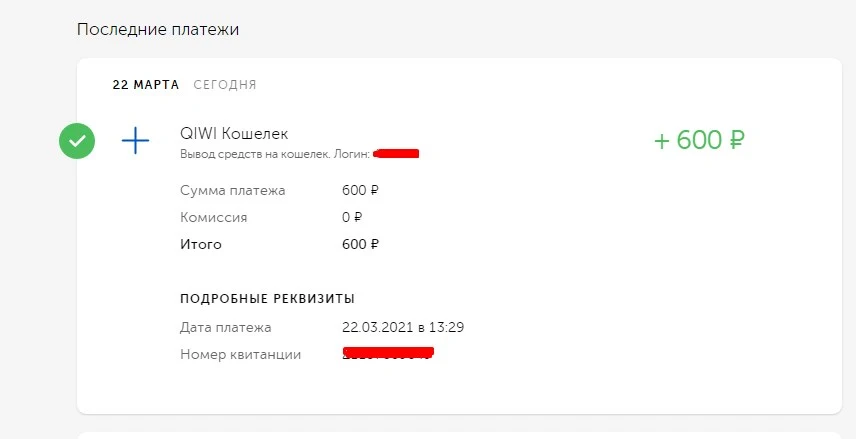Screen dimensions: 856x439
Task: Select the Номер квитанции label
Action: coord(241,354)
